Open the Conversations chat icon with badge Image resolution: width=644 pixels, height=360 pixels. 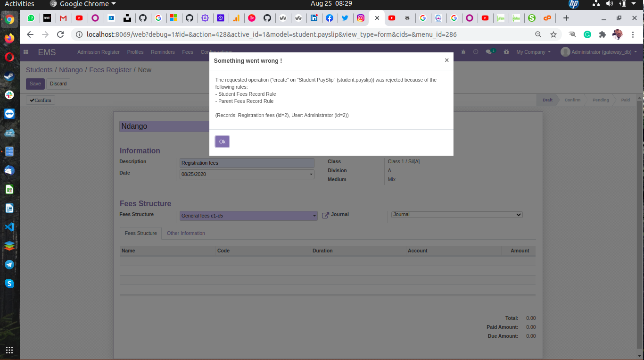[x=490, y=52]
